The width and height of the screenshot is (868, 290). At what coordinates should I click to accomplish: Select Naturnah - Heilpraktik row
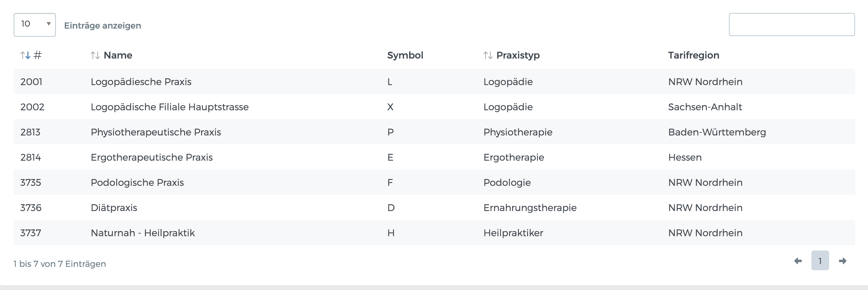coord(143,233)
